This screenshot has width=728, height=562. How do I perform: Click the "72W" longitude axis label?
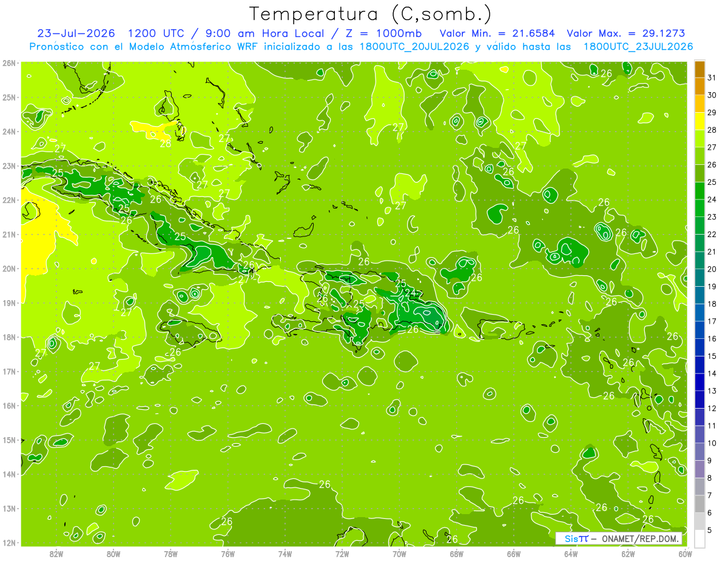[342, 553]
